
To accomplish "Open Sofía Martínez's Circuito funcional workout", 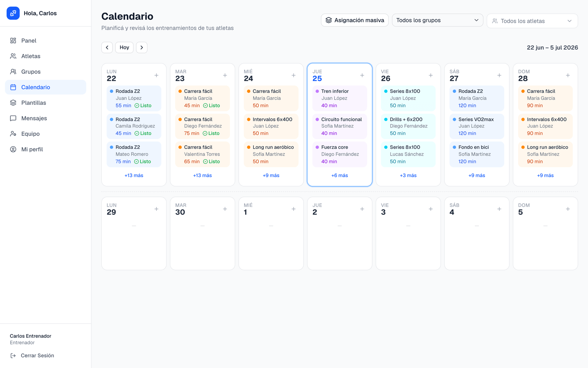I will click(x=340, y=126).
